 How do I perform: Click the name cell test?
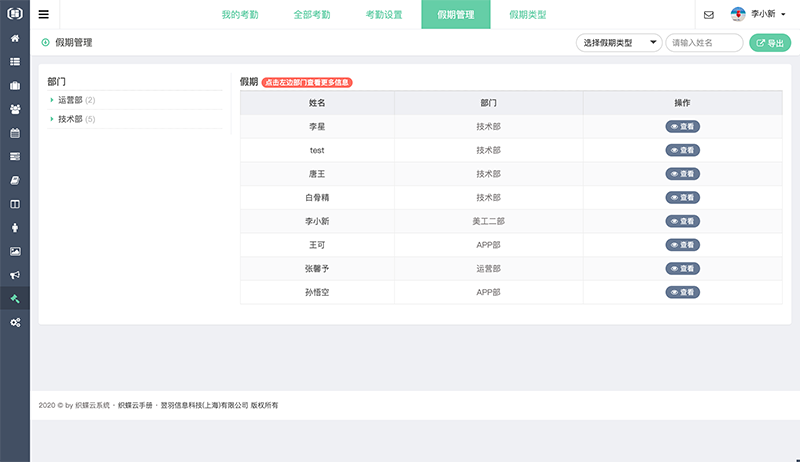pyautogui.click(x=317, y=150)
